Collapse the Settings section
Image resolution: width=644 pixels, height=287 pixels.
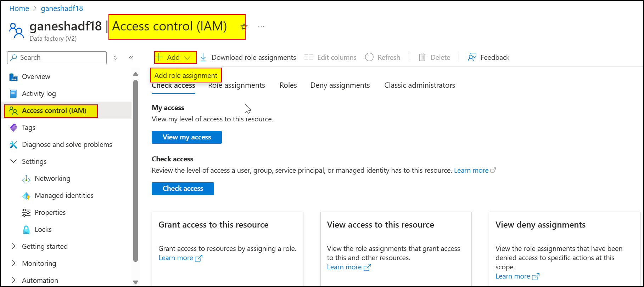(13, 161)
